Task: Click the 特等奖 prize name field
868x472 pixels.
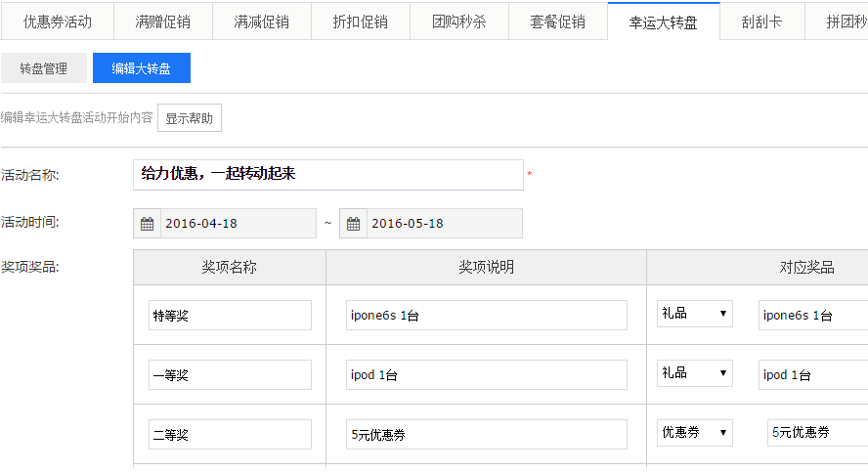Action: pyautogui.click(x=230, y=316)
